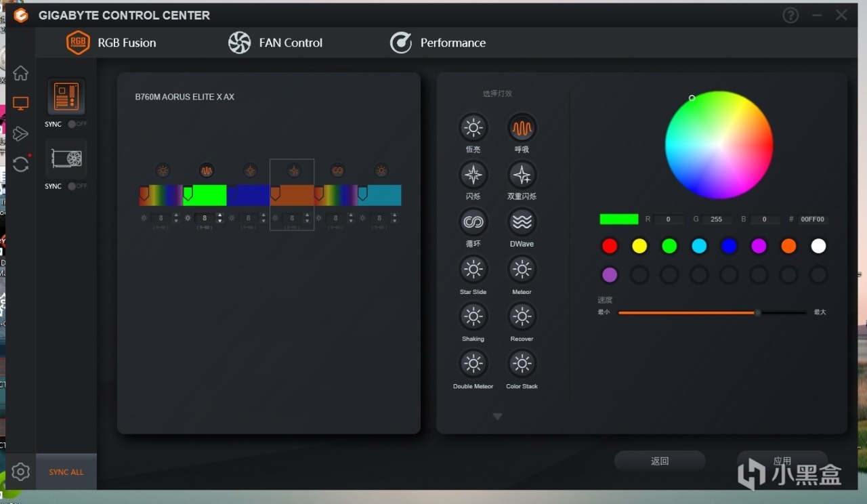This screenshot has width=867, height=504.
Task: Choose the Meteor effect
Action: point(522,270)
